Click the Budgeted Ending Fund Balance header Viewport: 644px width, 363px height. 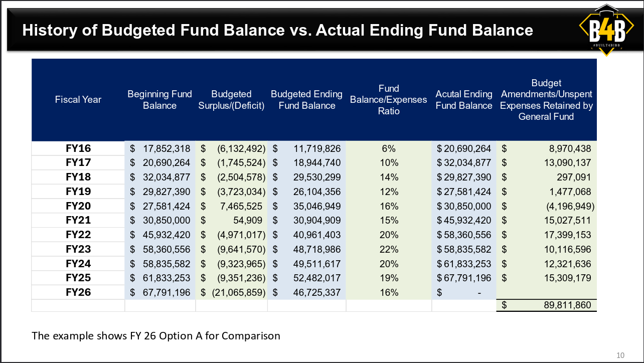point(306,100)
